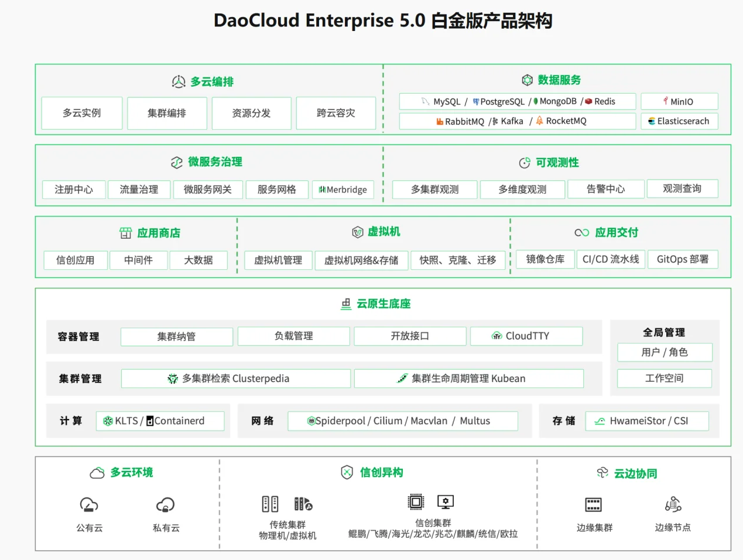Click the HwameiStor logo icon
743x560 pixels.
point(600,421)
